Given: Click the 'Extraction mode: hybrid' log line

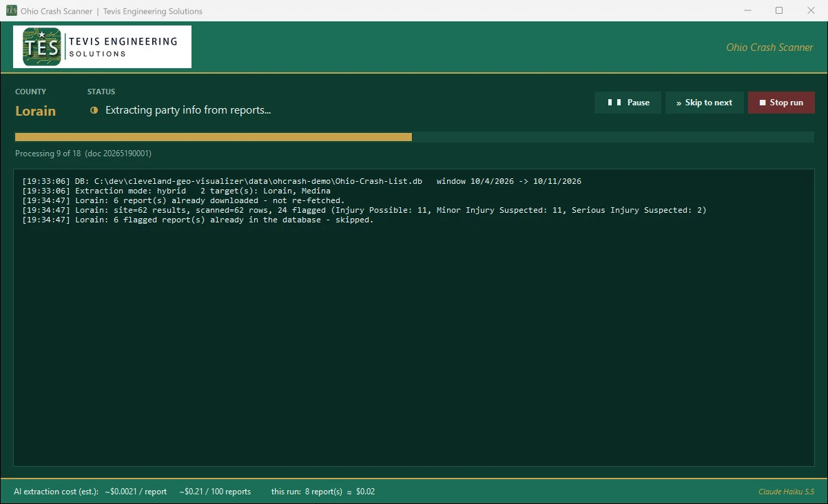Looking at the screenshot, I should tap(176, 191).
